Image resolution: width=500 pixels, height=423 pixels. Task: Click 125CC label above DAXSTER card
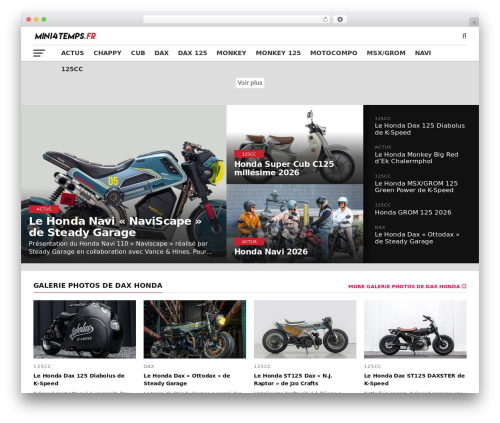[x=373, y=366]
